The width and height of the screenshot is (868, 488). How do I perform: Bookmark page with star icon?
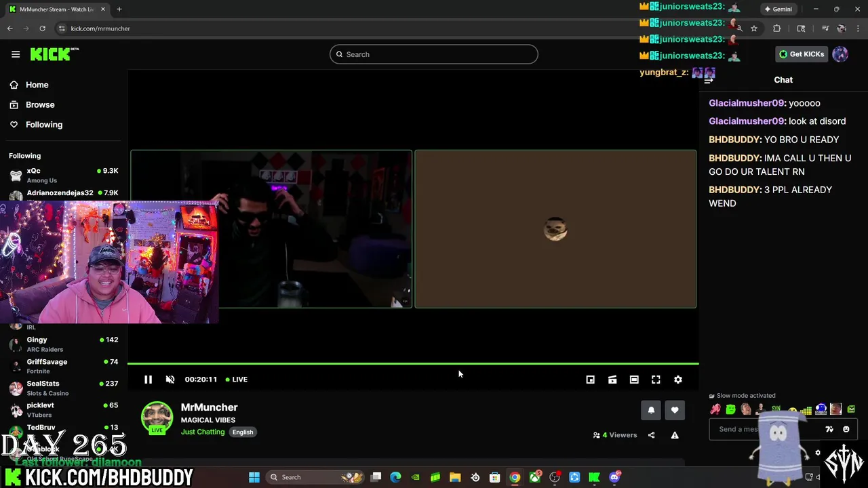coord(753,28)
